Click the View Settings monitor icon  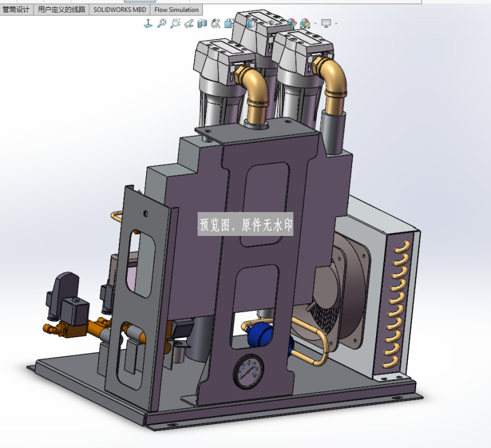(326, 23)
